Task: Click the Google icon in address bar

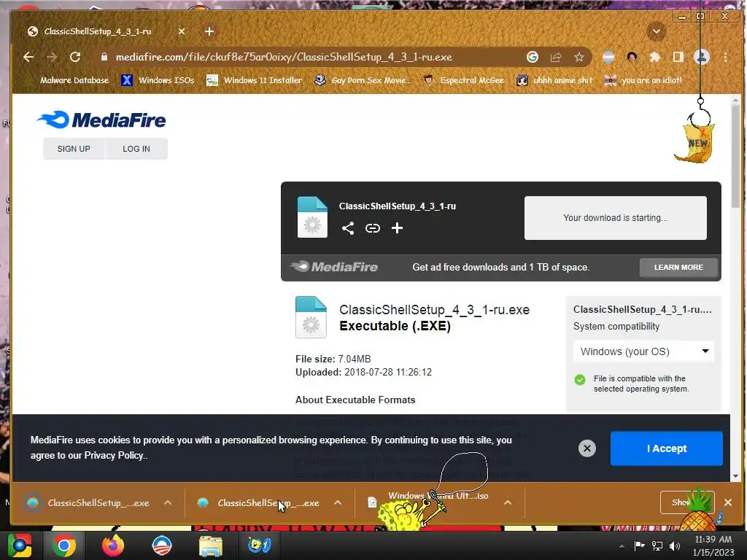Action: coord(532,57)
